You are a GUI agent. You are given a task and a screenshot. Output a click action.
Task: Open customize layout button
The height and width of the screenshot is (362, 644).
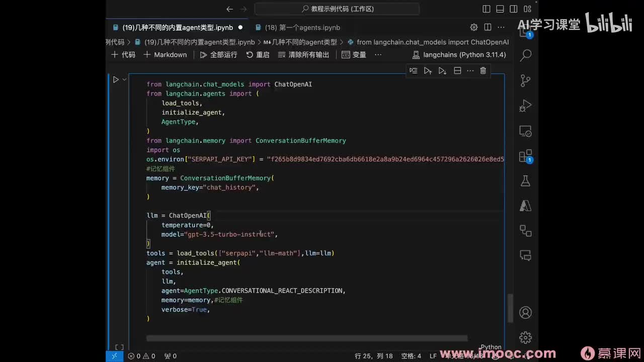(x=527, y=9)
